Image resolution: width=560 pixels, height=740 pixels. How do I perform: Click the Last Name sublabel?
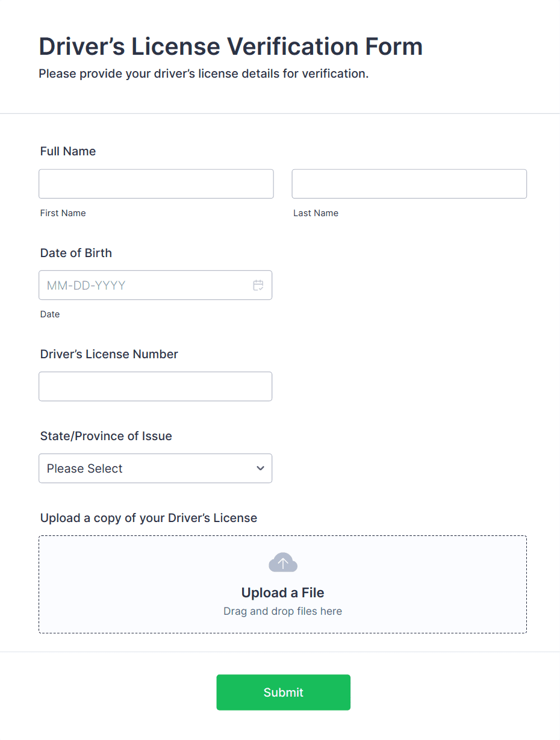pyautogui.click(x=316, y=213)
